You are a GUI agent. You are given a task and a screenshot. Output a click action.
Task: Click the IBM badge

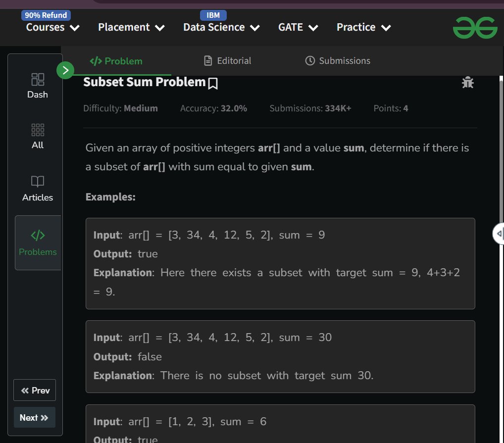213,15
